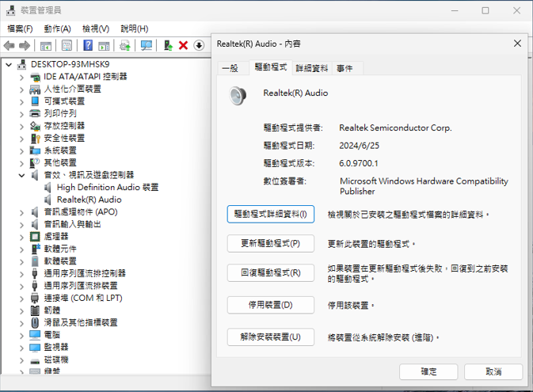Click 回復驅動程式(R) button

point(271,272)
